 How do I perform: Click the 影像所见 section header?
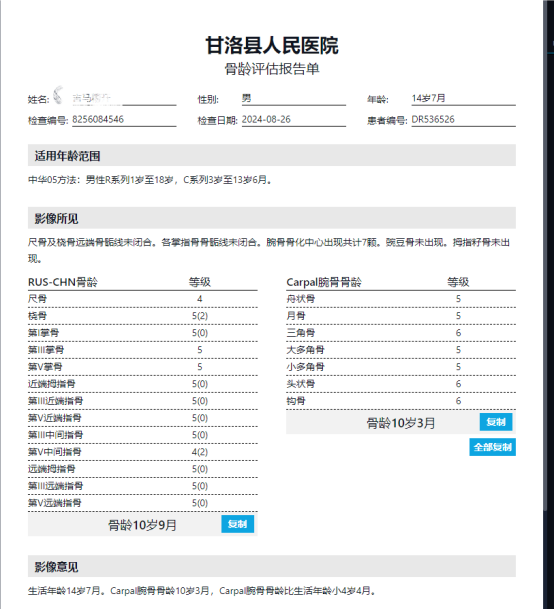[272, 218]
